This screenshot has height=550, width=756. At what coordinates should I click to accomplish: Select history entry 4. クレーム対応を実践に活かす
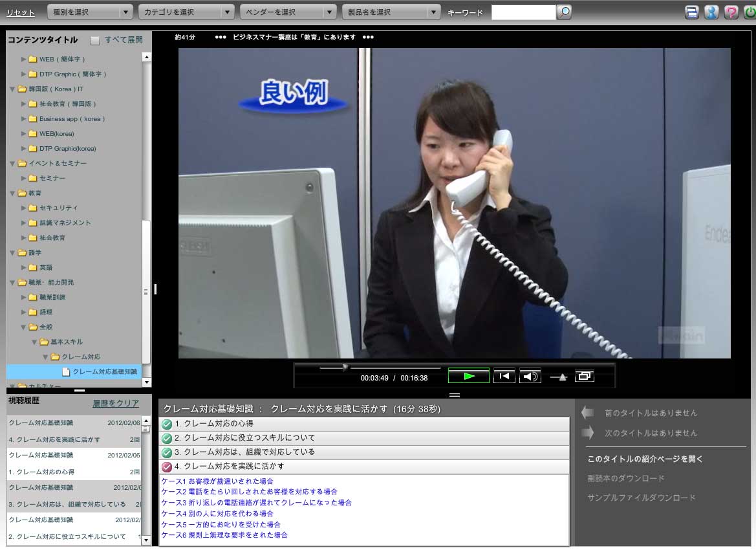(74, 439)
